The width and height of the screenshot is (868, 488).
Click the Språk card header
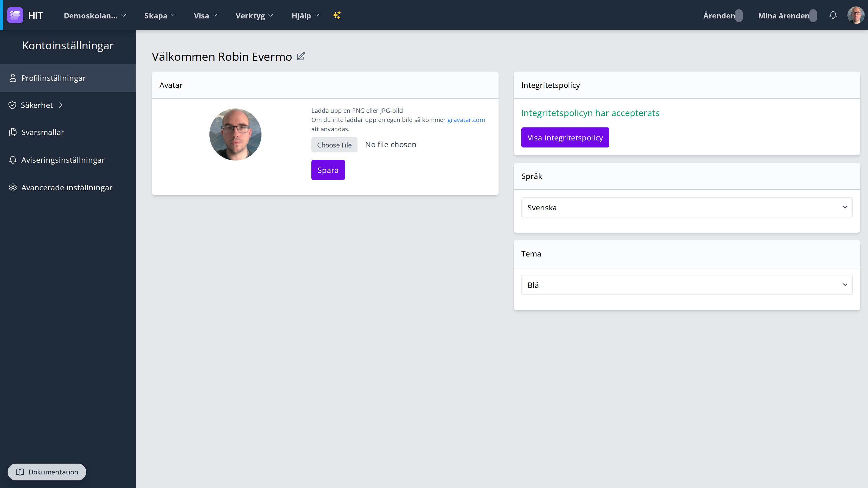click(687, 176)
